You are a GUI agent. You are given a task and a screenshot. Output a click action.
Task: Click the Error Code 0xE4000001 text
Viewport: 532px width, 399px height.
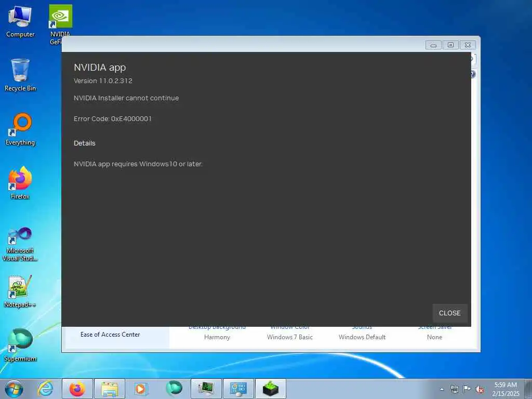(113, 119)
